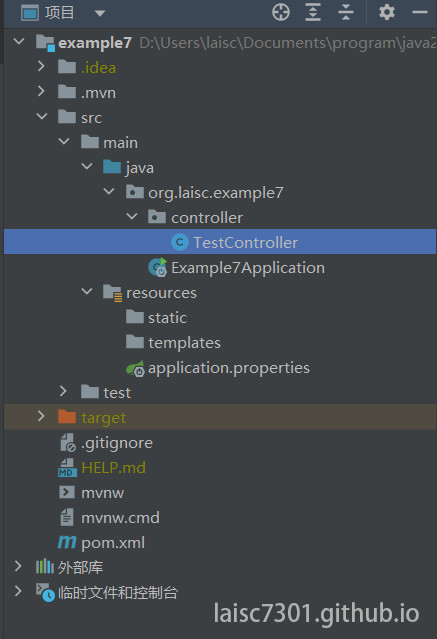Image resolution: width=437 pixels, height=639 pixels.
Task: Click the Collapse All toolbar icon
Action: pyautogui.click(x=346, y=12)
